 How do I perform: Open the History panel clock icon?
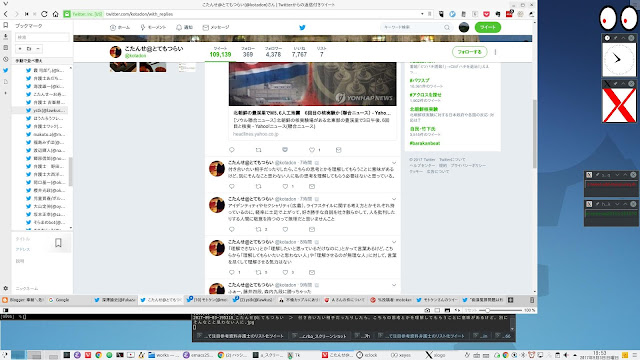5,59
